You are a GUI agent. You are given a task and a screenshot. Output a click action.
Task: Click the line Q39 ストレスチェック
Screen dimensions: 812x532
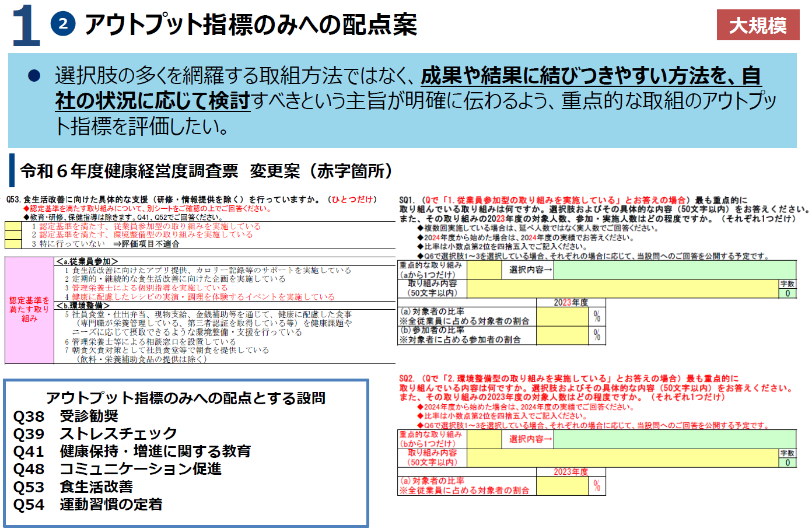click(95, 433)
